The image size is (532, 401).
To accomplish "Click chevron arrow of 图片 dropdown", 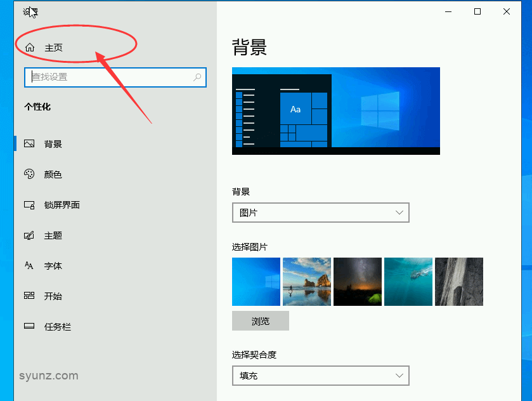I will (x=399, y=213).
